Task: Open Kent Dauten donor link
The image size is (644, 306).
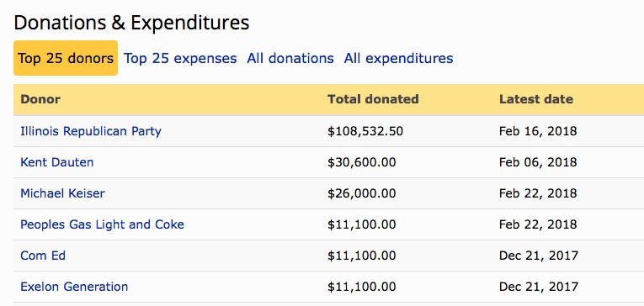Action: point(57,162)
